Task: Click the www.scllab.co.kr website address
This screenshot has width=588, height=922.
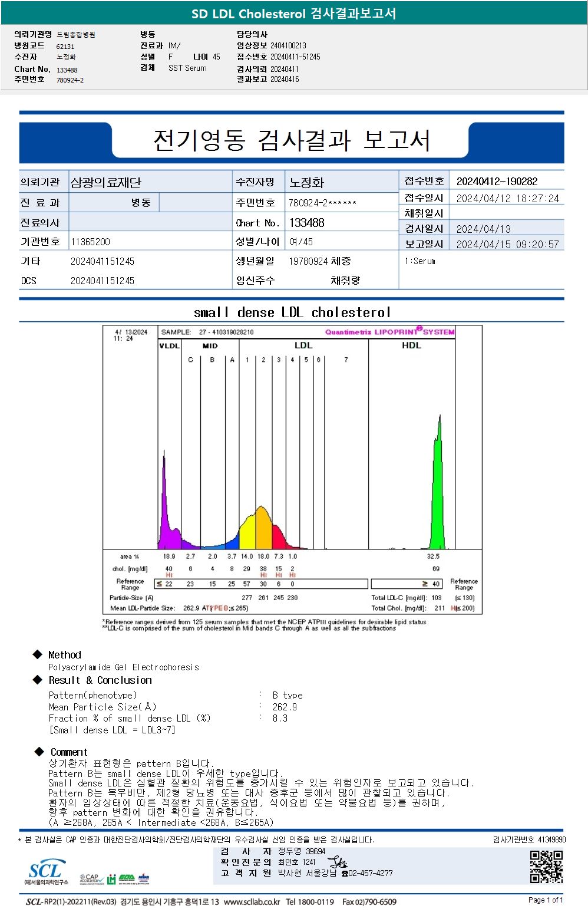Action: (x=252, y=902)
